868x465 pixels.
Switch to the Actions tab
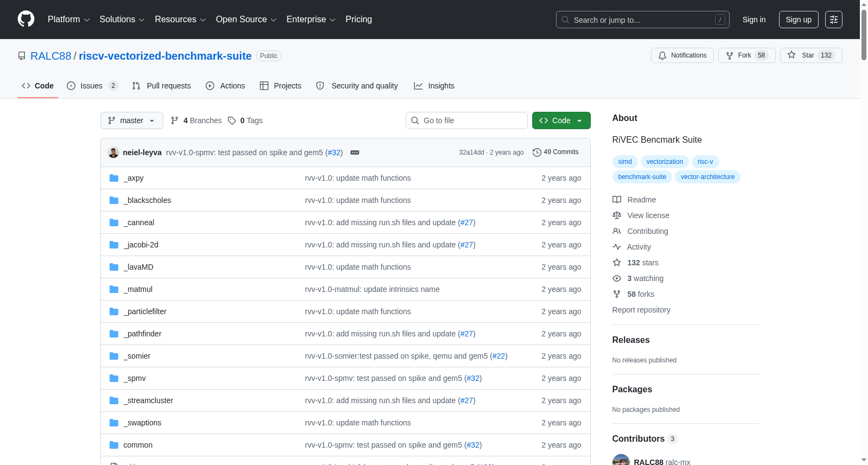pyautogui.click(x=225, y=86)
